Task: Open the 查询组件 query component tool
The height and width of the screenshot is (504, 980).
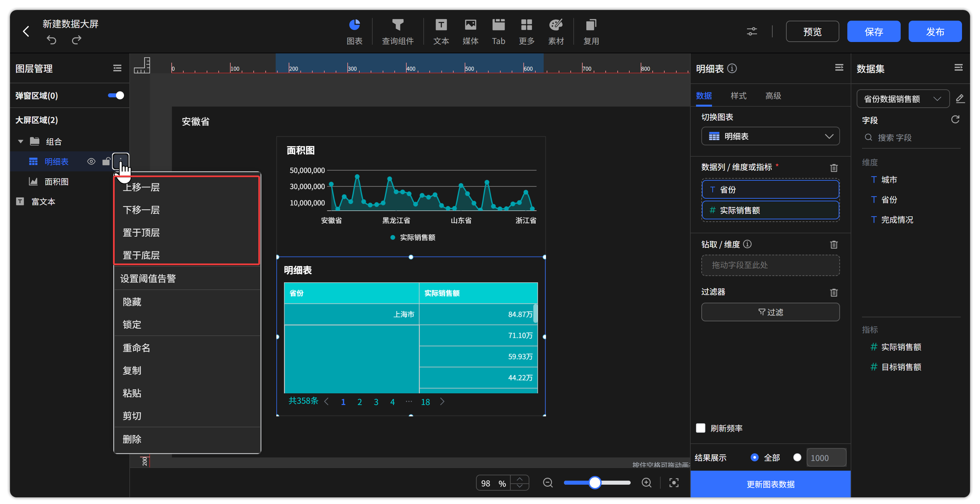Action: (398, 32)
